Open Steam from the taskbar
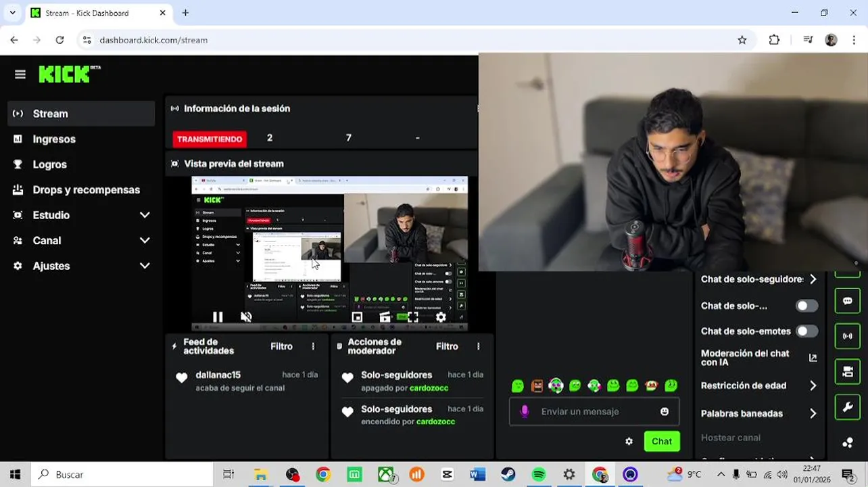Viewport: 868px width, 487px height. coord(508,475)
